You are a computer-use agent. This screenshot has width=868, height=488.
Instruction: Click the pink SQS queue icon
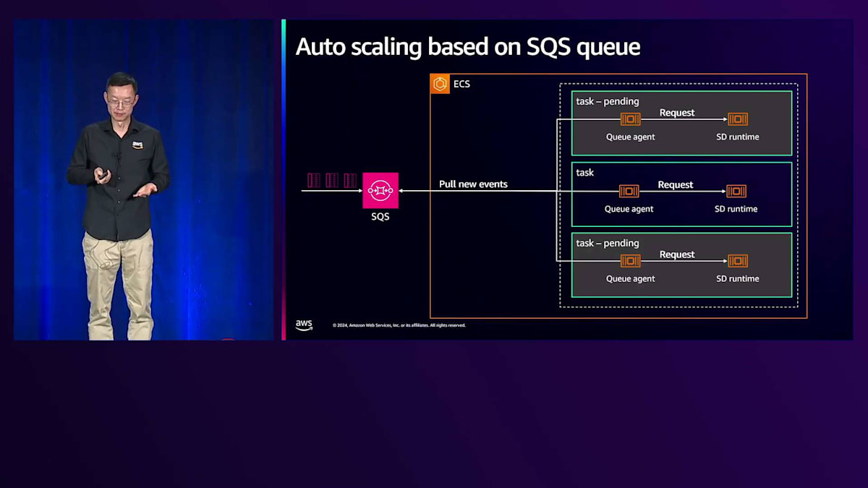[380, 190]
